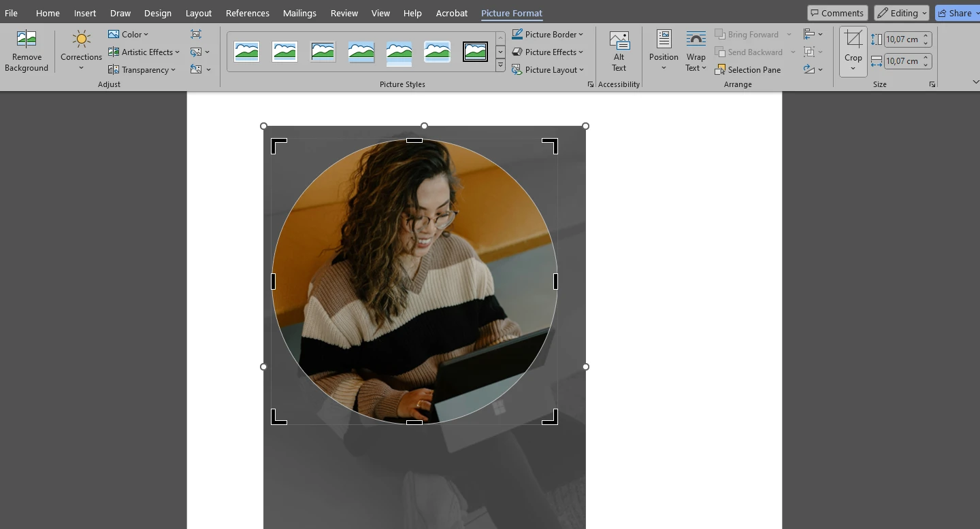This screenshot has width=980, height=529.
Task: Click the Reset Picture icon
Action: coord(197,69)
